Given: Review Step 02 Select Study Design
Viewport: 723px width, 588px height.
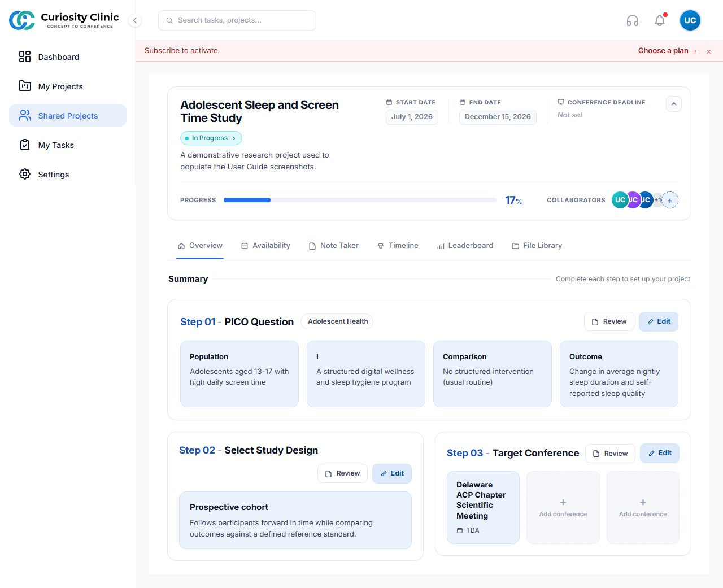Looking at the screenshot, I should pyautogui.click(x=342, y=473).
